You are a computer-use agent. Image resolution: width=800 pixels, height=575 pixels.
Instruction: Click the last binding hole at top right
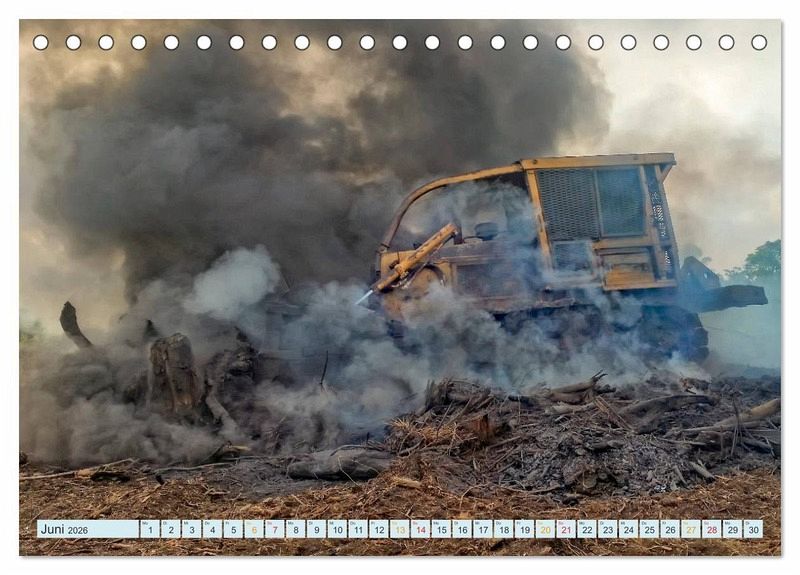759,43
